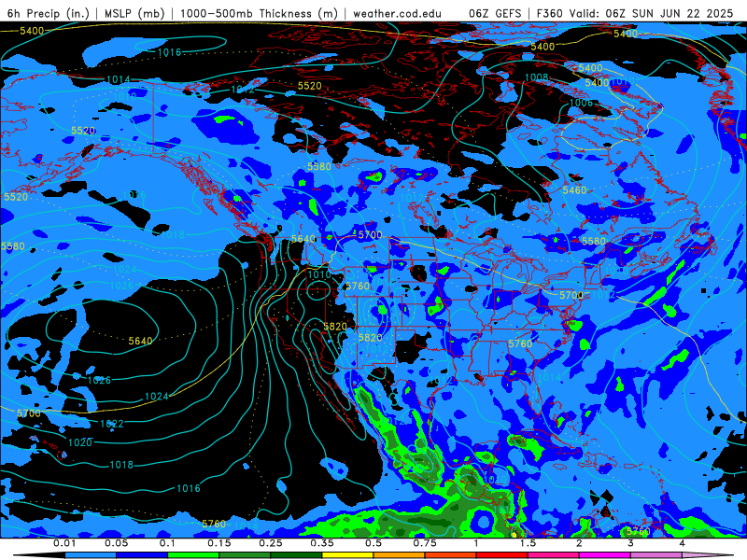Click the 0.35 legend scale value
This screenshot has height=560, width=747.
(x=322, y=543)
